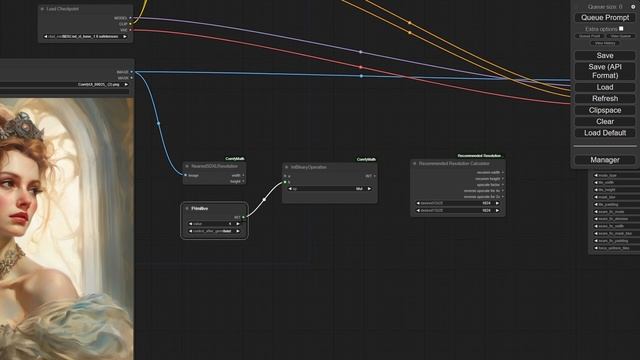Click IntBinaryOperation INT output socket
Image resolution: width=640 pixels, height=360 pixels.
[375, 176]
